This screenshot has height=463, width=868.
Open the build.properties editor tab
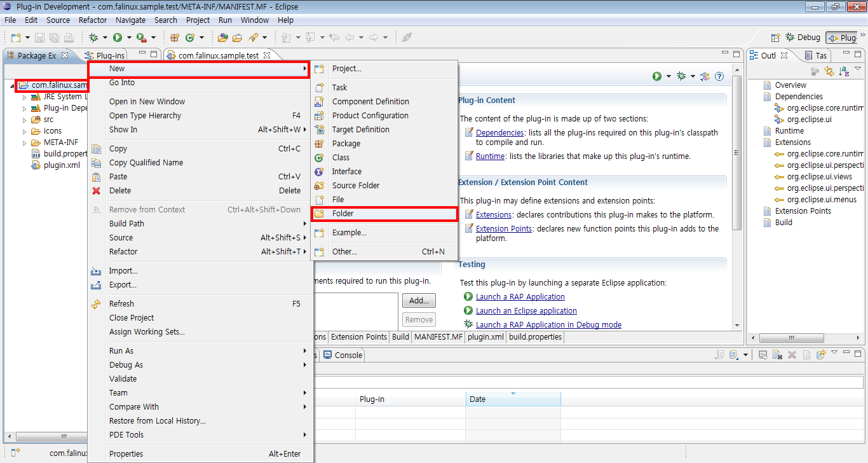click(536, 337)
